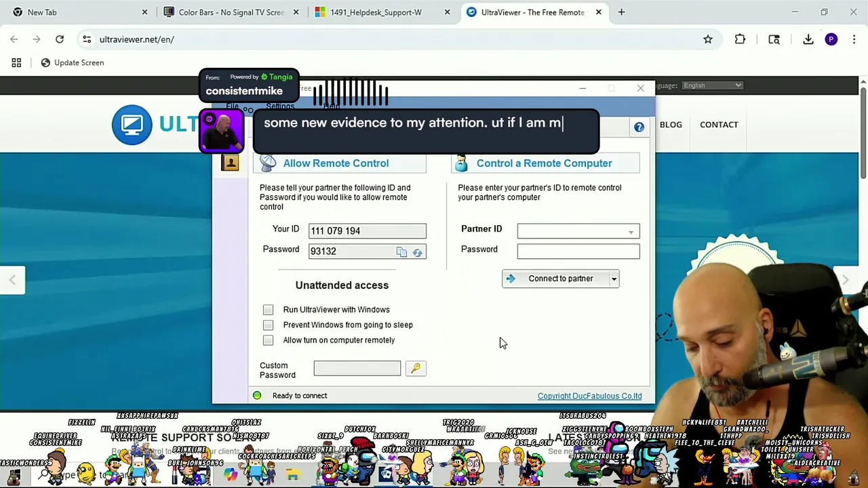
Task: Minimize the UltraViewer window
Action: pyautogui.click(x=582, y=88)
